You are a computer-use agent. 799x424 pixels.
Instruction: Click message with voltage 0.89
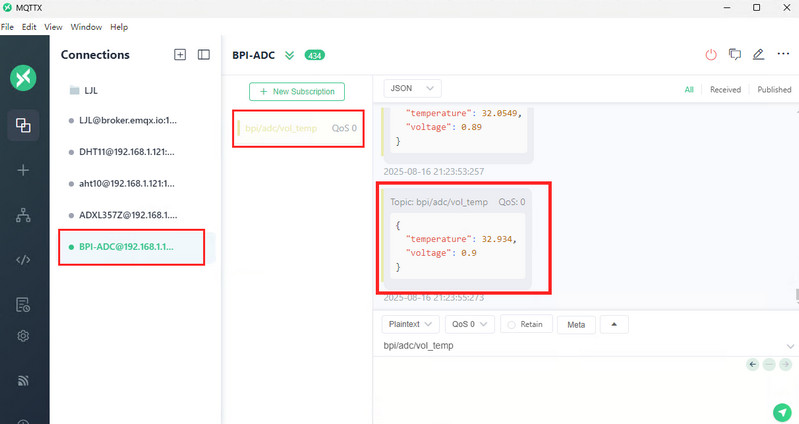pos(456,134)
